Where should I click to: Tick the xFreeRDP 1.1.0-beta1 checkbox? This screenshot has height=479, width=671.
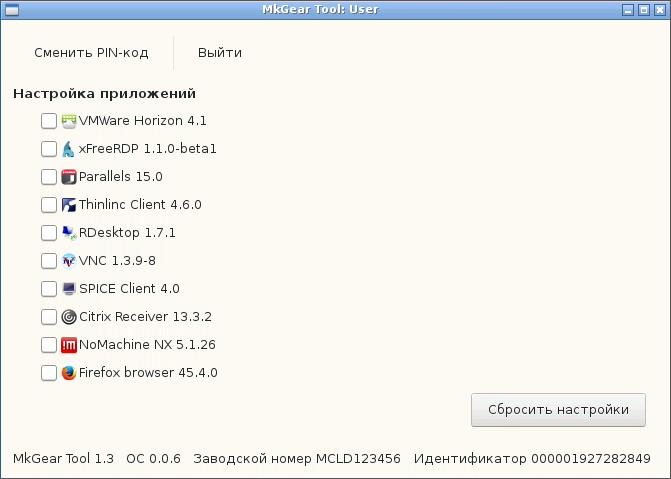[x=49, y=149]
